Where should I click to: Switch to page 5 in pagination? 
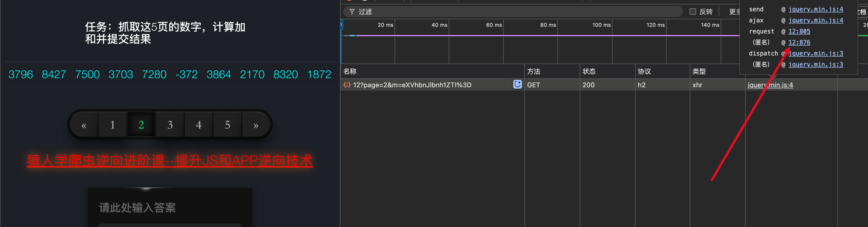click(227, 125)
